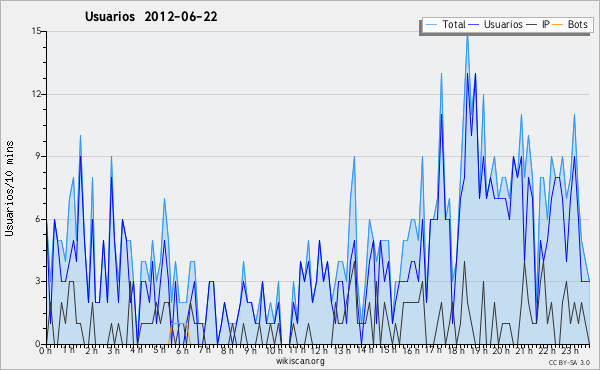Click the x-axis label '11 h'
This screenshot has height=370, width=600.
click(297, 350)
